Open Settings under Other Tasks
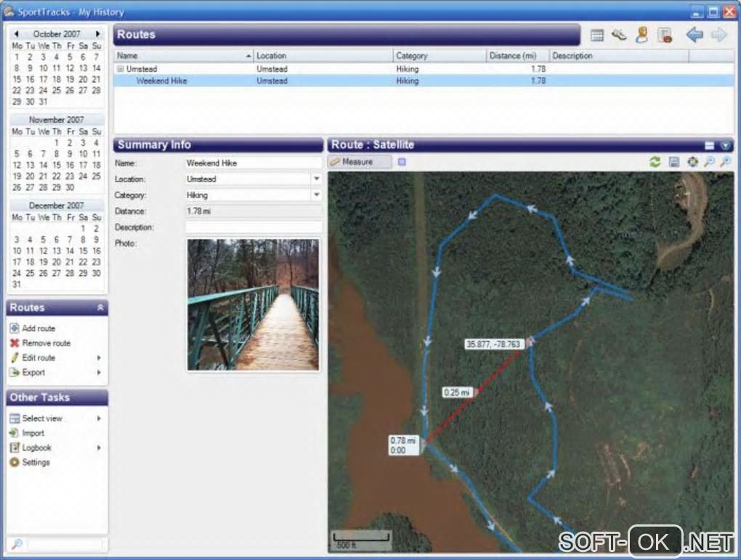 point(36,462)
